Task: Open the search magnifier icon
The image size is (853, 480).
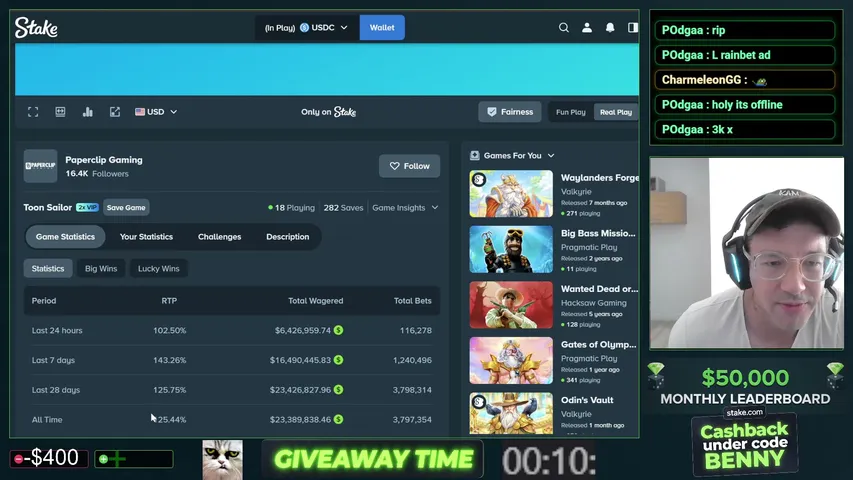Action: [x=564, y=27]
